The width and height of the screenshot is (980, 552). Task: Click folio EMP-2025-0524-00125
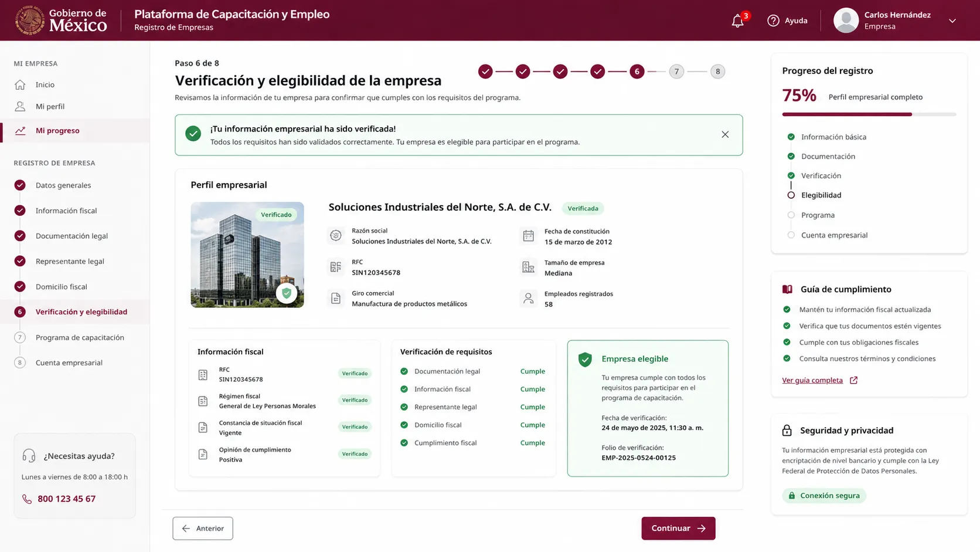tap(638, 458)
